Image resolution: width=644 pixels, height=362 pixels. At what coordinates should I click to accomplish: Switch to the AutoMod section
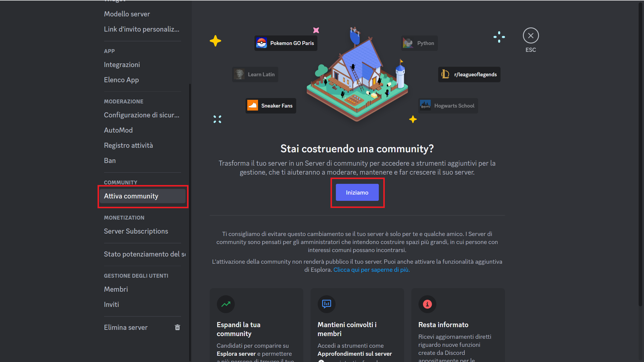tap(118, 130)
